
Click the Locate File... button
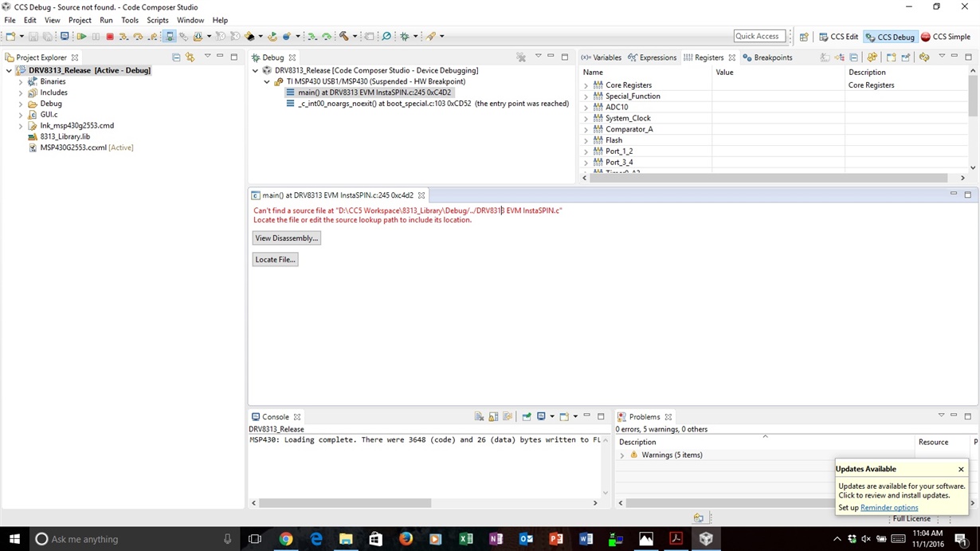275,259
